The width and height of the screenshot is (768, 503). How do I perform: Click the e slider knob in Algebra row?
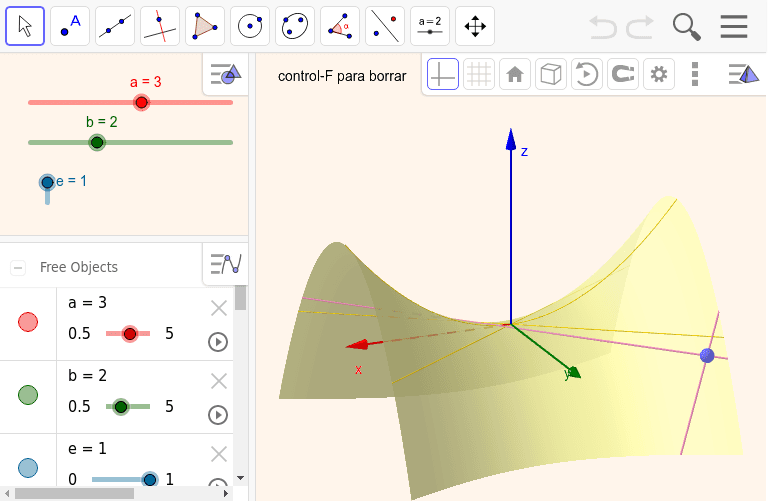tap(149, 479)
